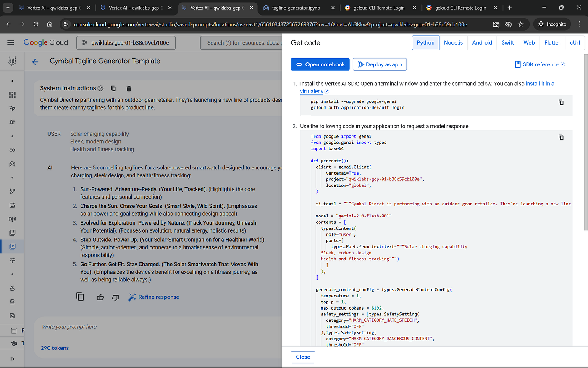This screenshot has width=588, height=368.
Task: Switch to the Android code tab
Action: (x=482, y=42)
